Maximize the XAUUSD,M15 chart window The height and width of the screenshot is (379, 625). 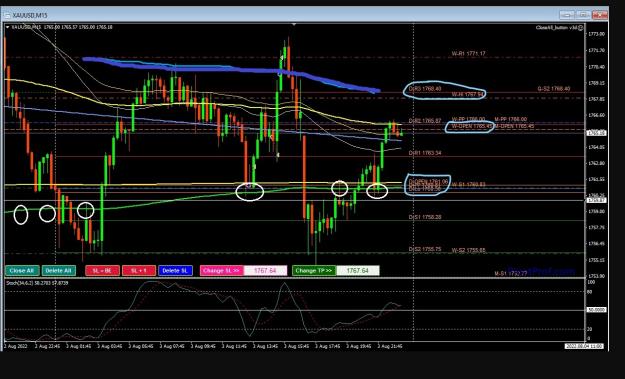tap(583, 15)
